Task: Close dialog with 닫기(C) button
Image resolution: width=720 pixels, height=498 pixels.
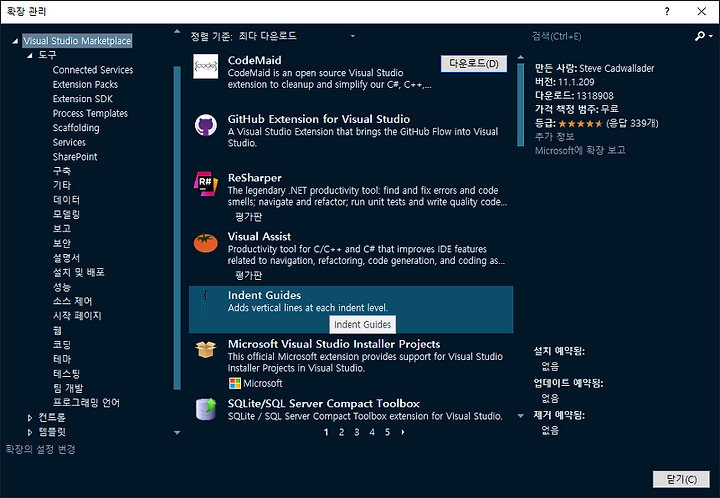Action: coord(681,480)
